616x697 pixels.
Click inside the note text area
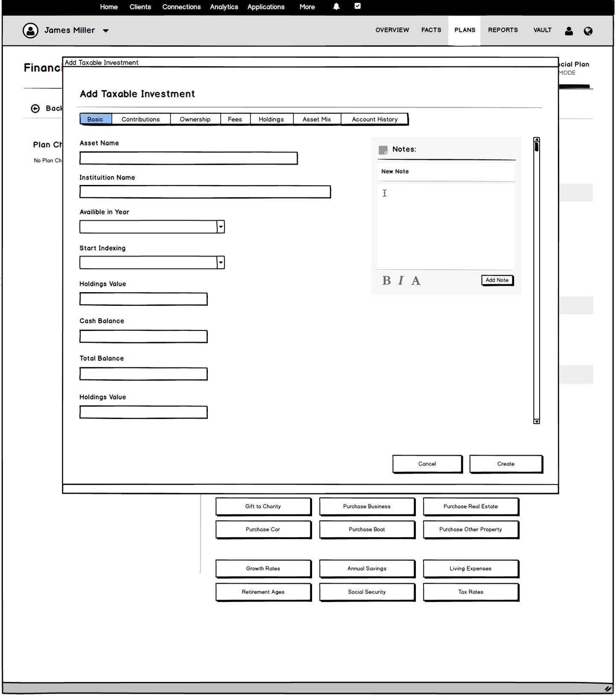coord(446,226)
